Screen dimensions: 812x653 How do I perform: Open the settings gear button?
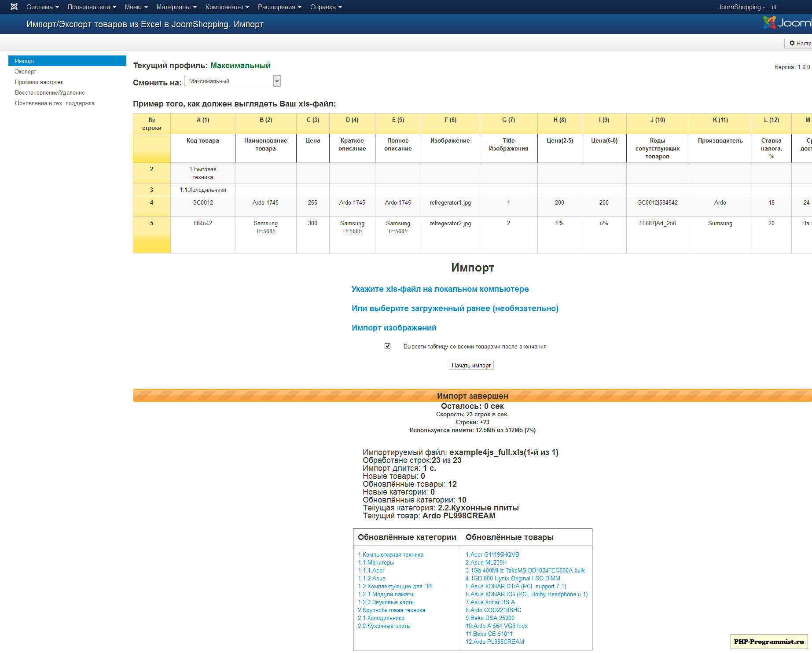click(799, 43)
